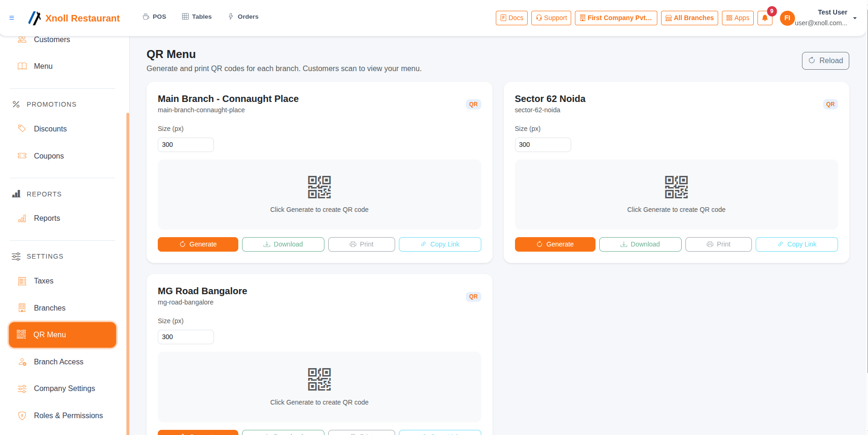Screen dimensions: 868x435
Task: Open the All Branches selector
Action: point(690,18)
